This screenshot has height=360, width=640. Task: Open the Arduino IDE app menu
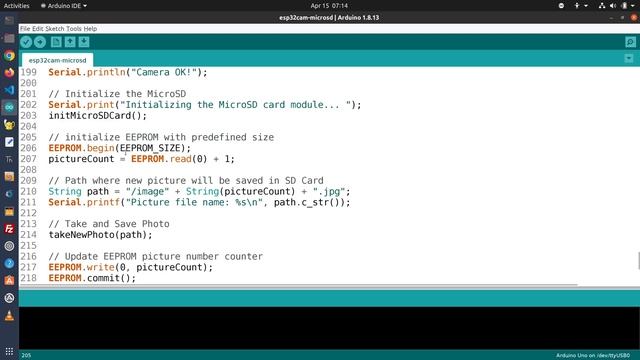pos(64,6)
